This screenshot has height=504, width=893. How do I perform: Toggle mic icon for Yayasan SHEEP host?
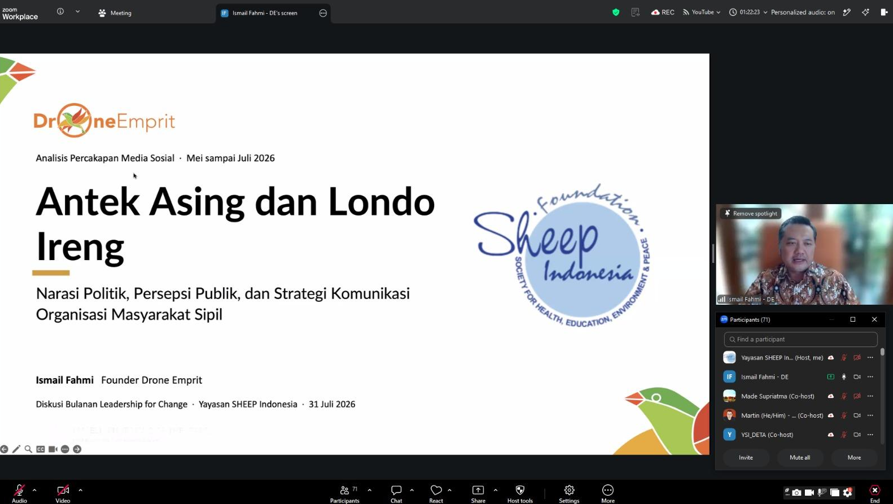pos(844,358)
